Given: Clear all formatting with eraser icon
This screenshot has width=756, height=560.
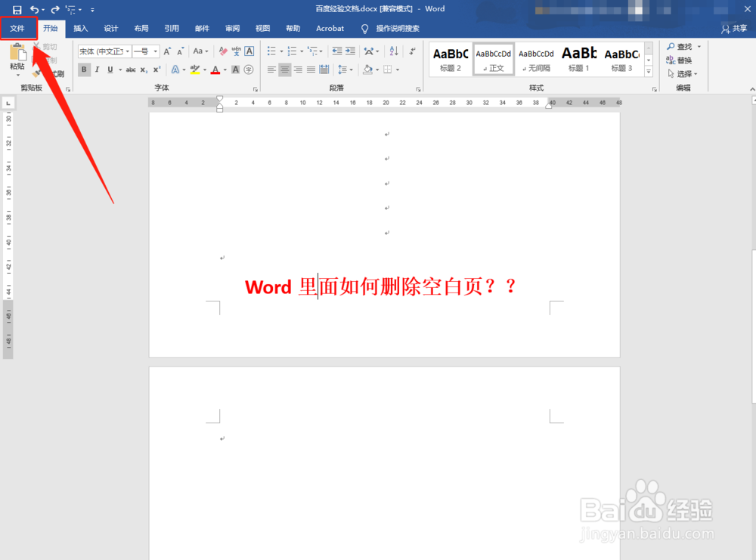Looking at the screenshot, I should coord(223,51).
